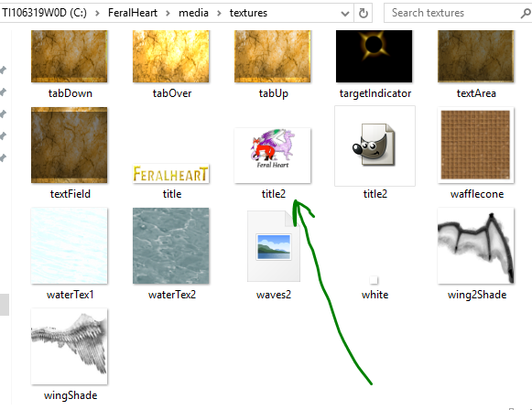Screen dimensions: 532x410
Task: Focus the Search textures field
Action: pos(455,13)
